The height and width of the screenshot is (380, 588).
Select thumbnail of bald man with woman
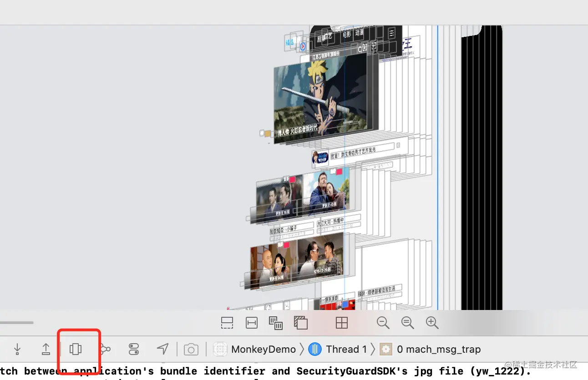(273, 265)
